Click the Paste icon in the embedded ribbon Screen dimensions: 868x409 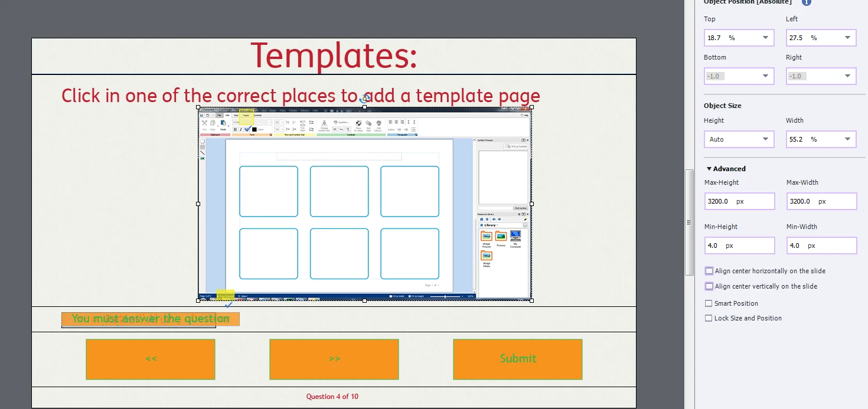coord(223,123)
